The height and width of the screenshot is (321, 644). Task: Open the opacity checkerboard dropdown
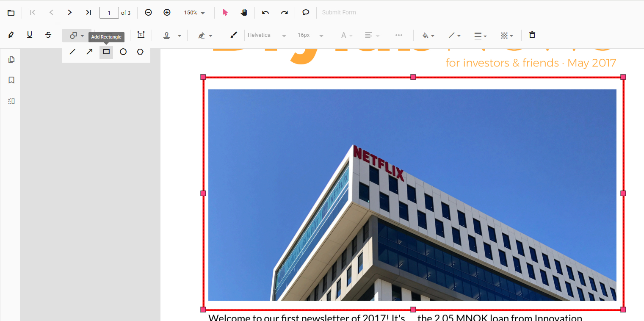tap(506, 36)
